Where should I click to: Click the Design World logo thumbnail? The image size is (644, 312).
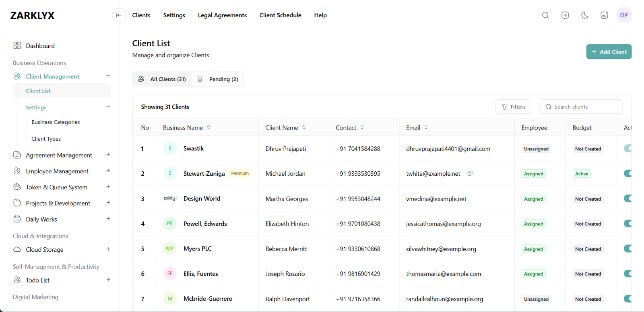(170, 198)
